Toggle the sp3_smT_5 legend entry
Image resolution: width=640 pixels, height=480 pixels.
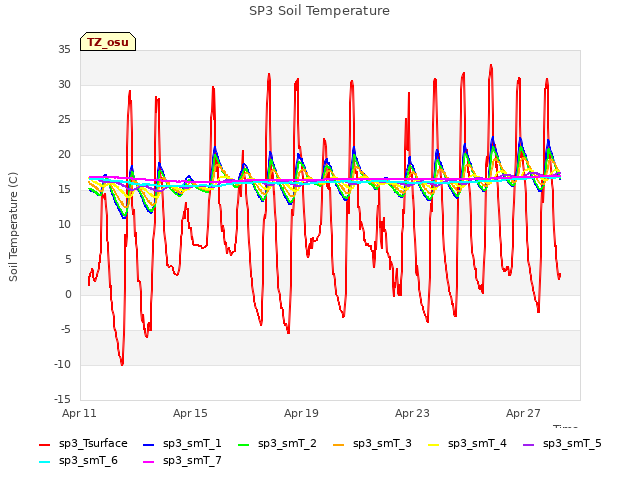[562, 444]
